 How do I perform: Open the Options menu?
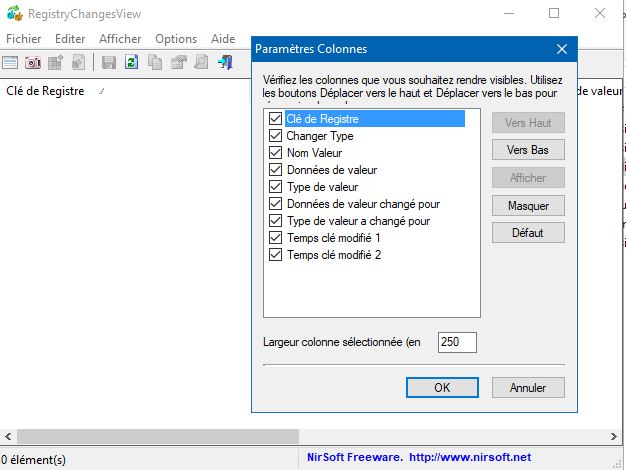coord(176,39)
